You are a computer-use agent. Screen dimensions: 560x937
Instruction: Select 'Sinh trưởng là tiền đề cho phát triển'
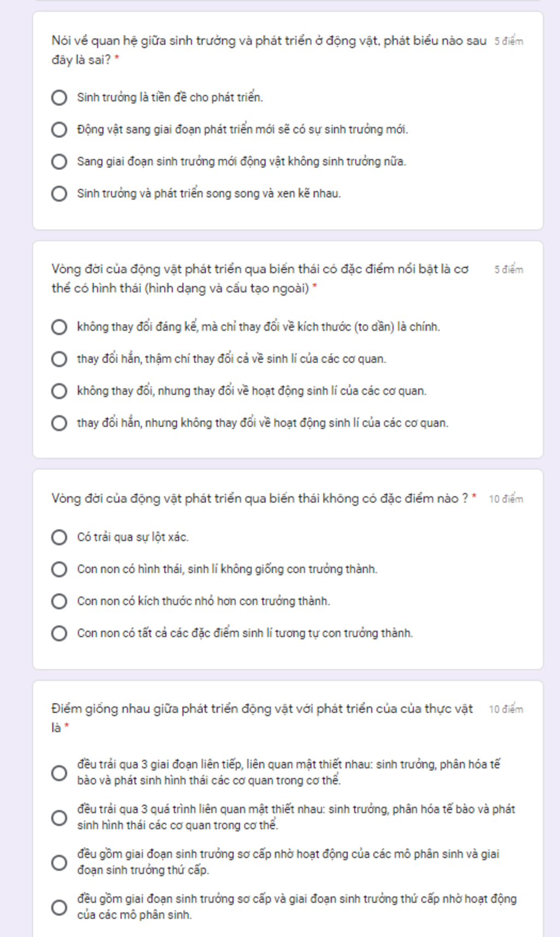59,98
